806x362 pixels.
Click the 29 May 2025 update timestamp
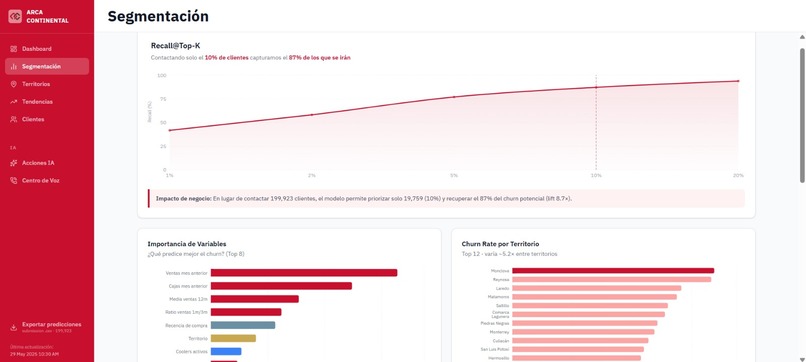point(34,354)
